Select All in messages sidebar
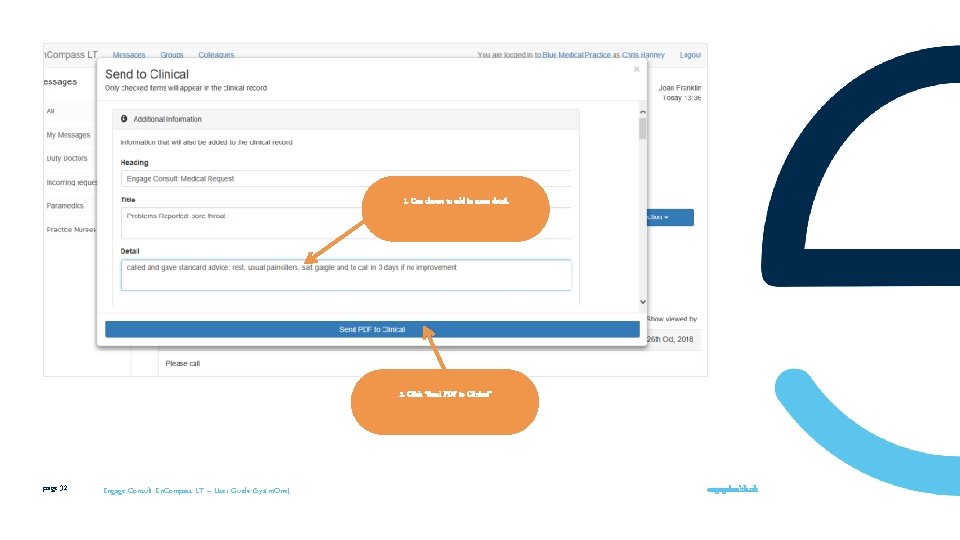960x540 pixels. click(x=50, y=111)
